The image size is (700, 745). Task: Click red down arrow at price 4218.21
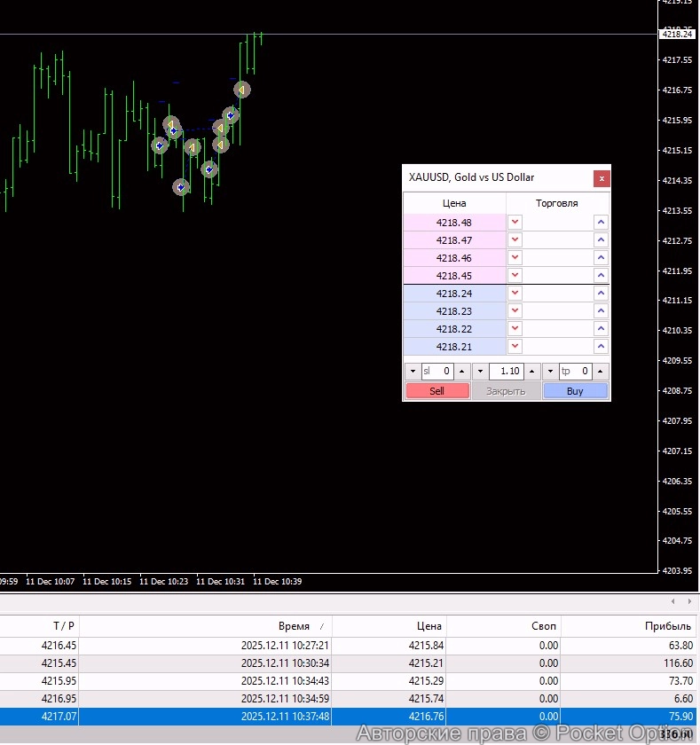(x=515, y=347)
